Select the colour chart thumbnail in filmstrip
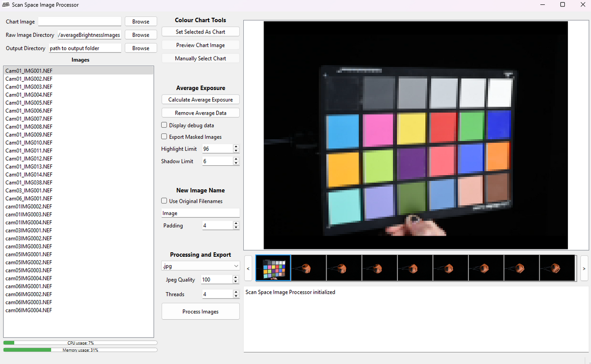591x364 pixels. click(273, 269)
